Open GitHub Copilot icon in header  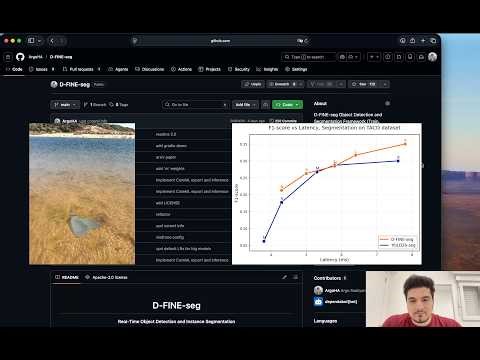[x=342, y=57]
